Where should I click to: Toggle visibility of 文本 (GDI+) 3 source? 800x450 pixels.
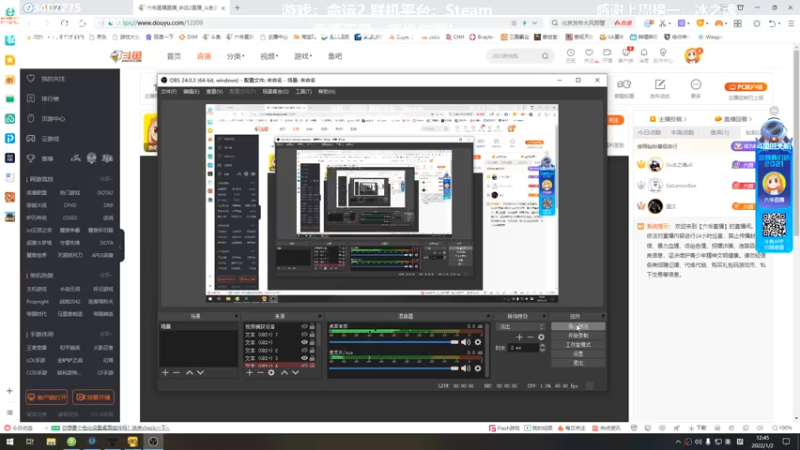[305, 358]
